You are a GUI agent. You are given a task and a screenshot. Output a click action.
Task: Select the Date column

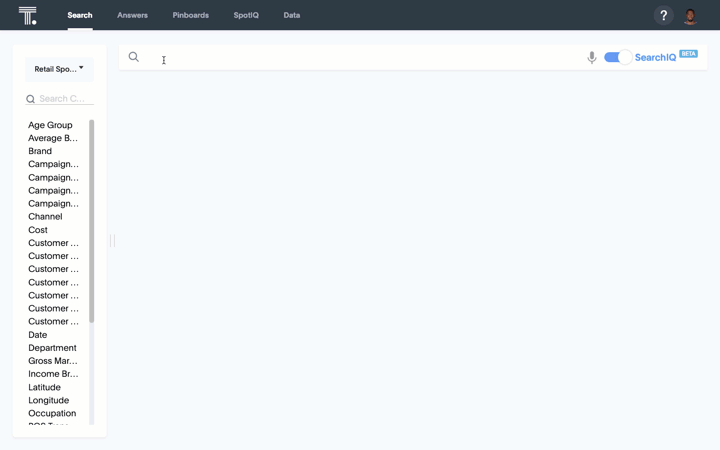[x=38, y=335]
